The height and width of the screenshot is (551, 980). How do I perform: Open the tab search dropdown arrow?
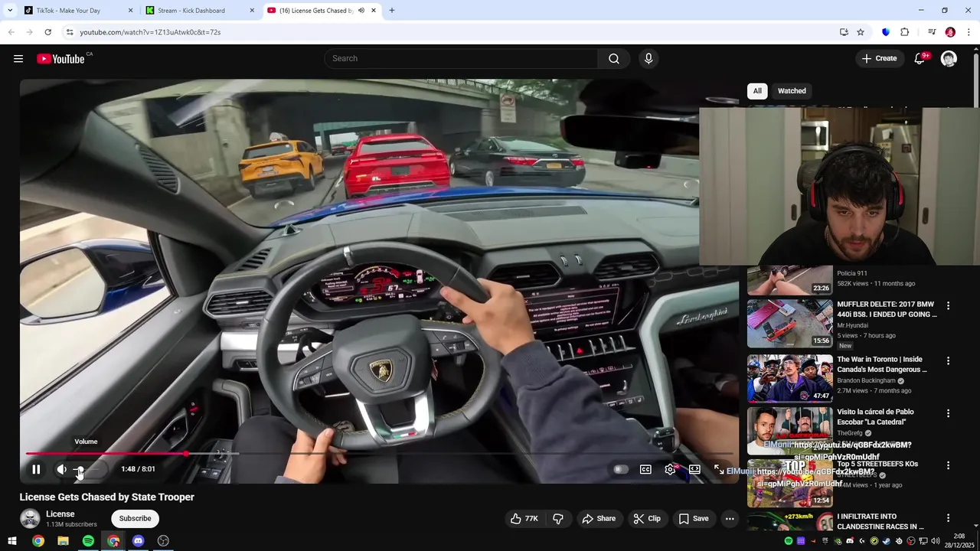[10, 11]
